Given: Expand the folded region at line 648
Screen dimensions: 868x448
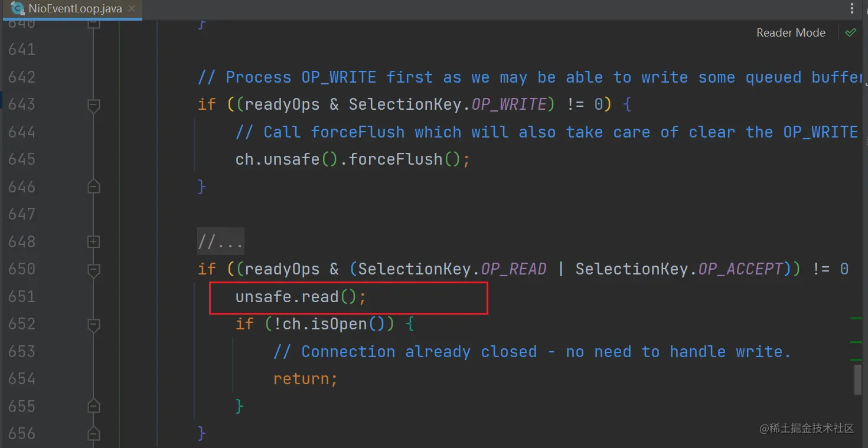Looking at the screenshot, I should pos(93,241).
